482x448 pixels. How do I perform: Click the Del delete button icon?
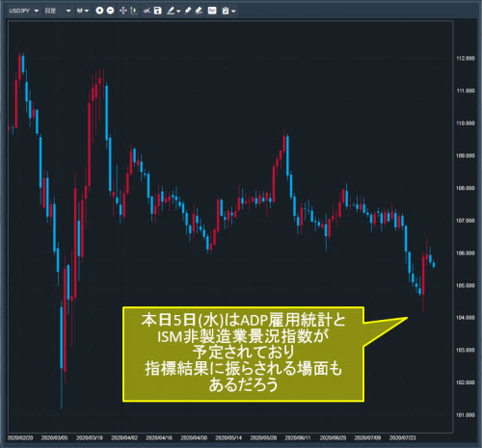click(x=212, y=11)
